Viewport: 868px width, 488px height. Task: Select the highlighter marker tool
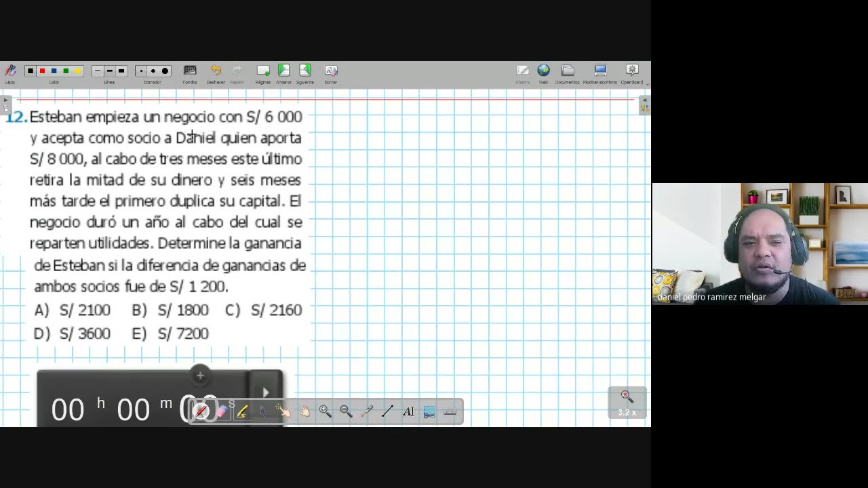click(242, 411)
